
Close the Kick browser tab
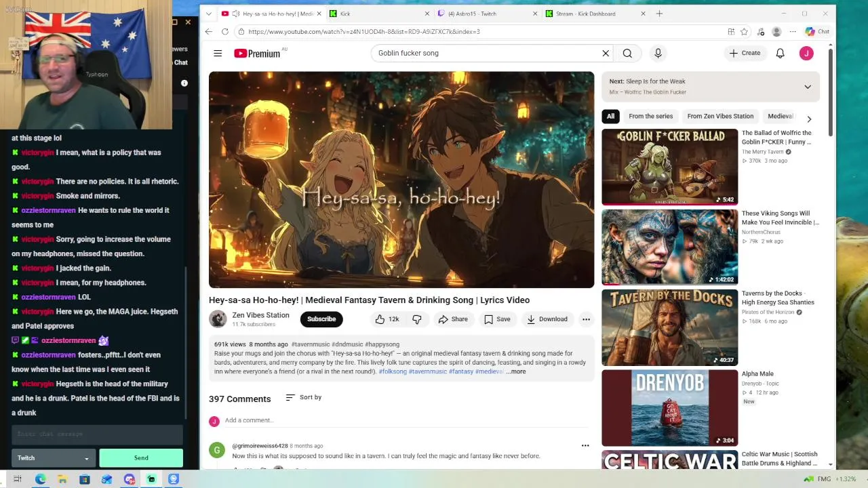(x=427, y=14)
